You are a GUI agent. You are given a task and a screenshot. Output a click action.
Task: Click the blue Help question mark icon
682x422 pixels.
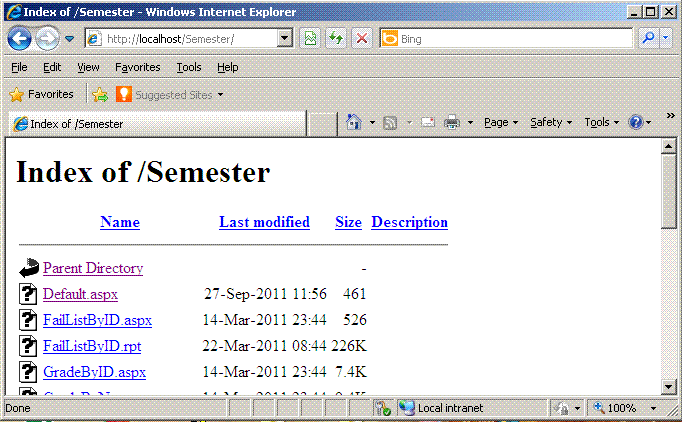pos(635,123)
